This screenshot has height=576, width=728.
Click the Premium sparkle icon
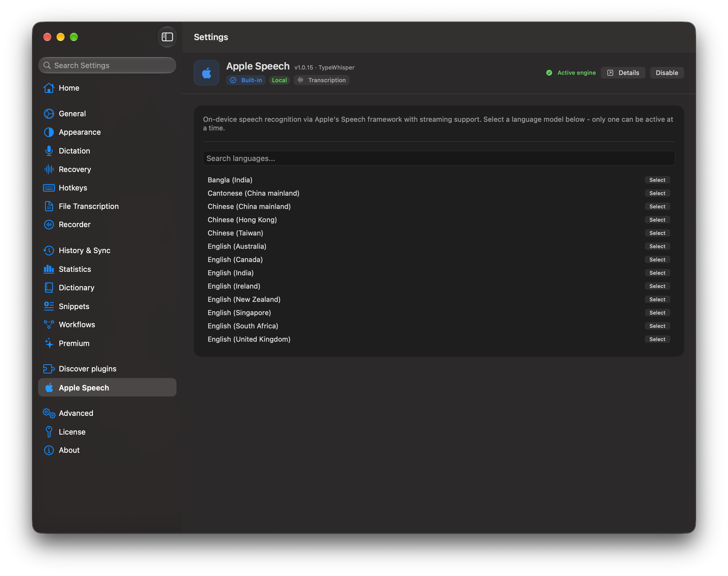[49, 343]
